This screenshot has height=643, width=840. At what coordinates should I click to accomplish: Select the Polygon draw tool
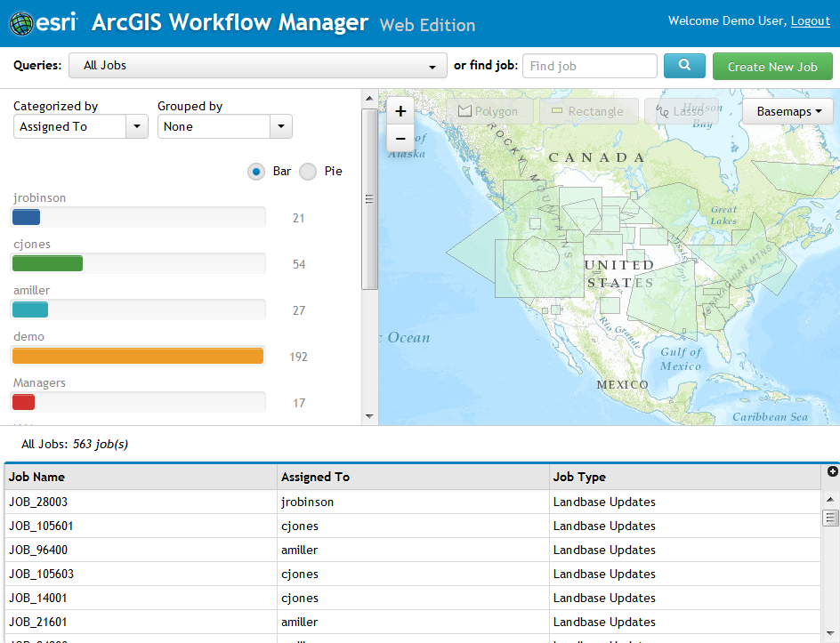489,111
